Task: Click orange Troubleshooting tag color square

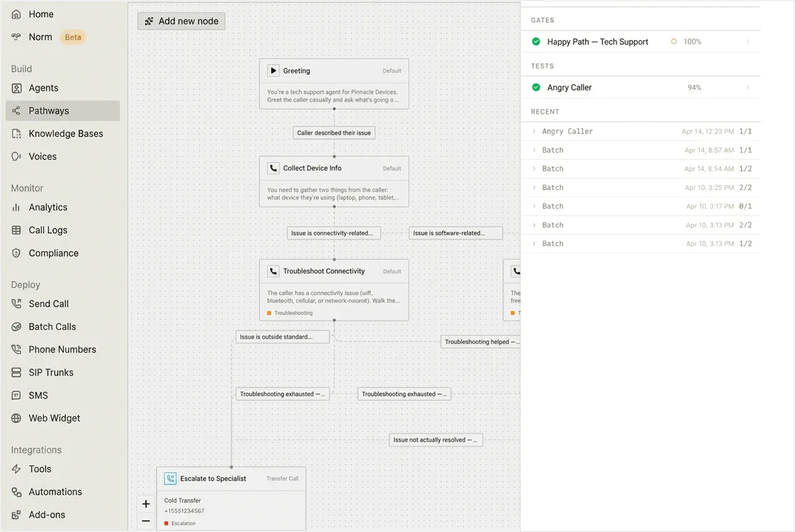Action: (269, 313)
